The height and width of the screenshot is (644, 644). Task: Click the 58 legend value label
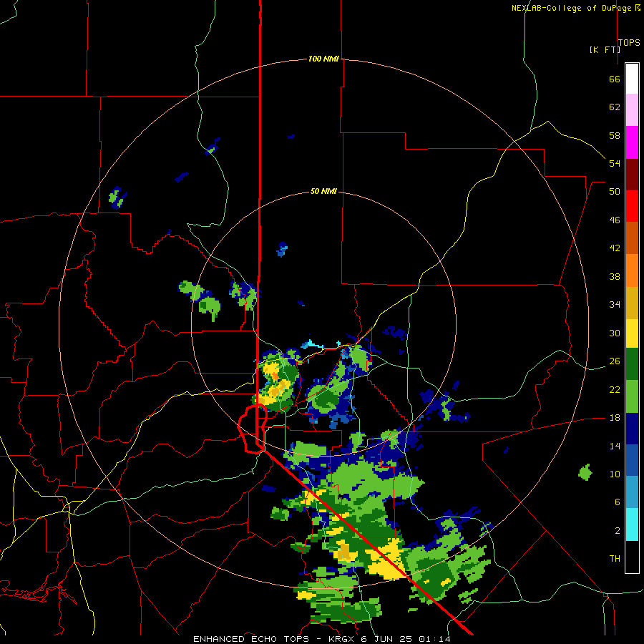615,135
